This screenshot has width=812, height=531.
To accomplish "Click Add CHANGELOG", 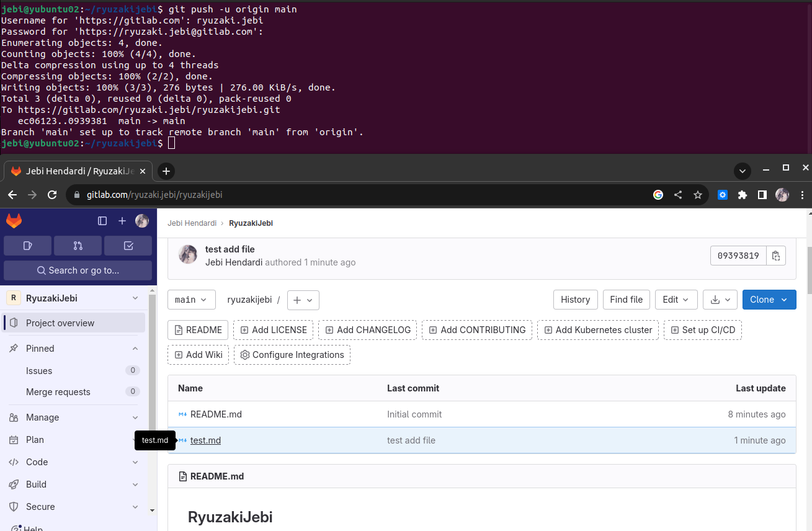I will point(368,330).
